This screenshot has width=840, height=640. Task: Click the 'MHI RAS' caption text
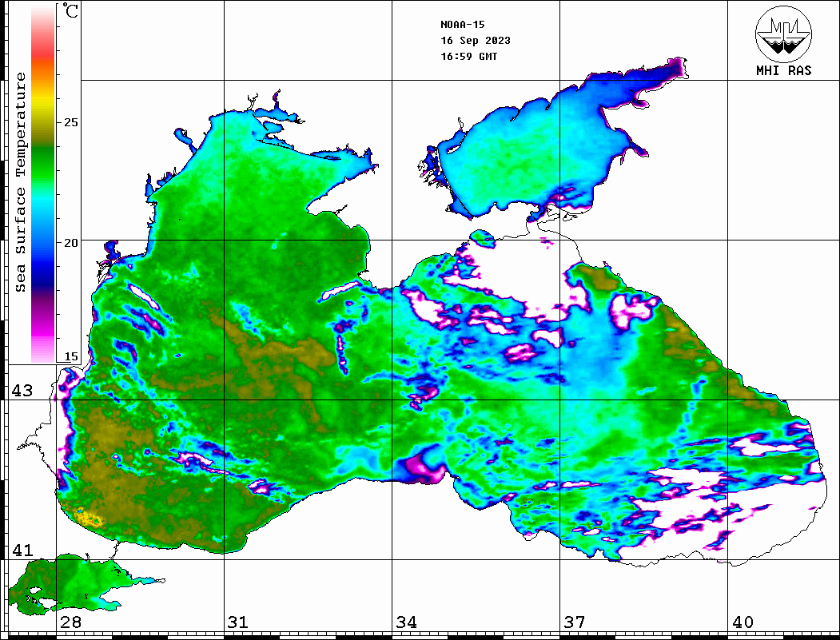click(784, 70)
